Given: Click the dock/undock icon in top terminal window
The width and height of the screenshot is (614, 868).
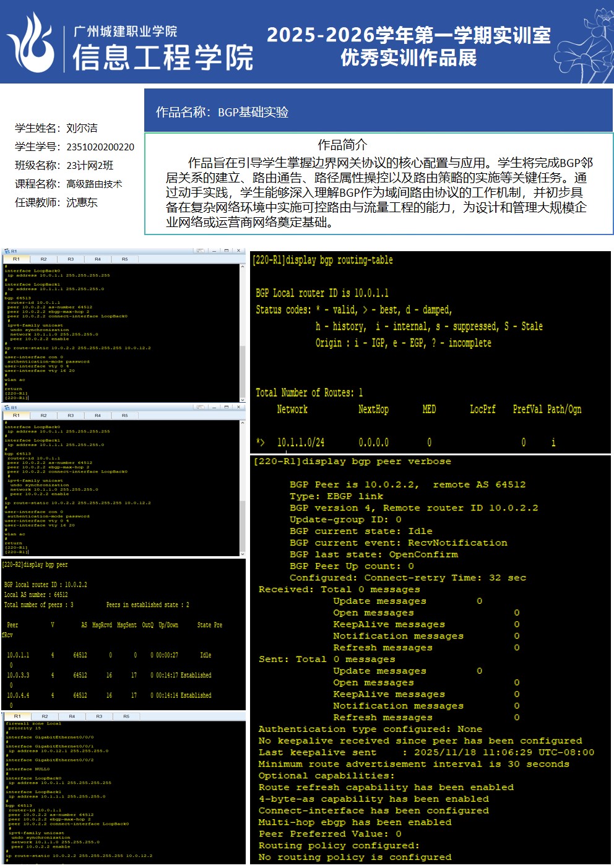Looking at the screenshot, I should pos(200,251).
